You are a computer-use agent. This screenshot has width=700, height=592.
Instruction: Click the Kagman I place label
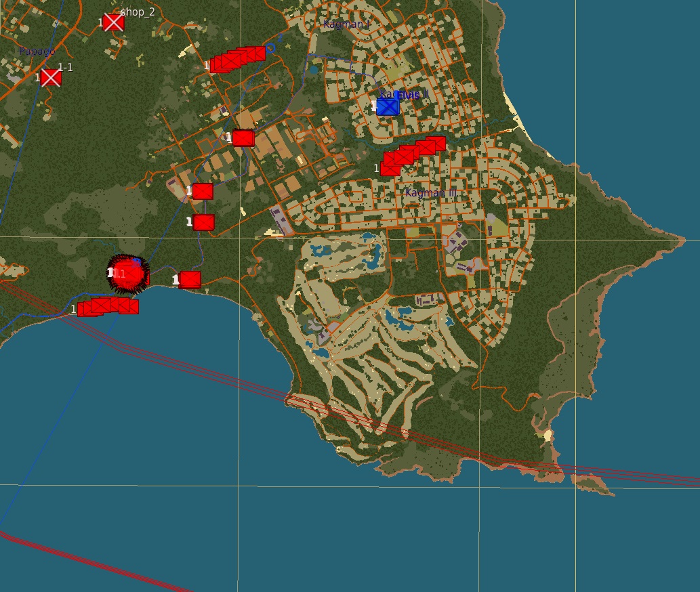346,24
